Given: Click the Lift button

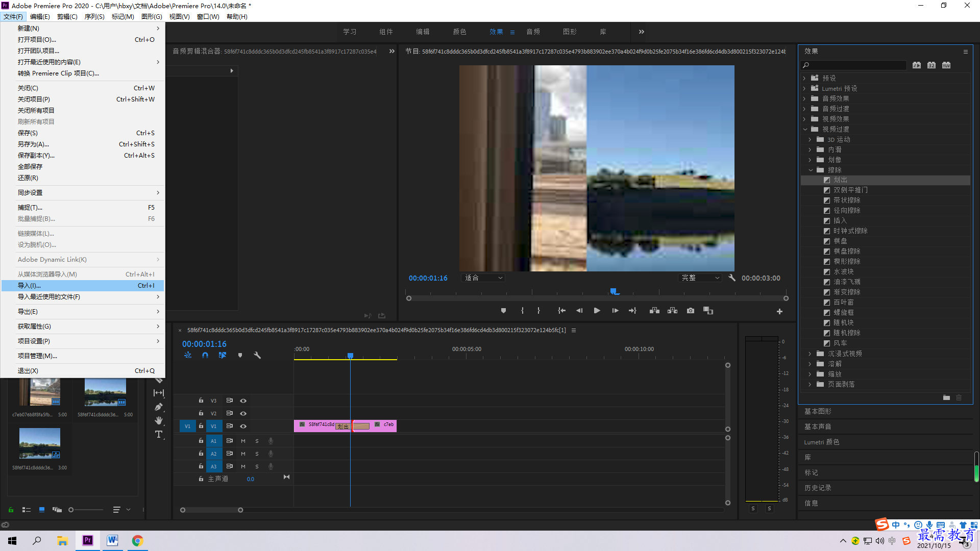Looking at the screenshot, I should click(654, 311).
